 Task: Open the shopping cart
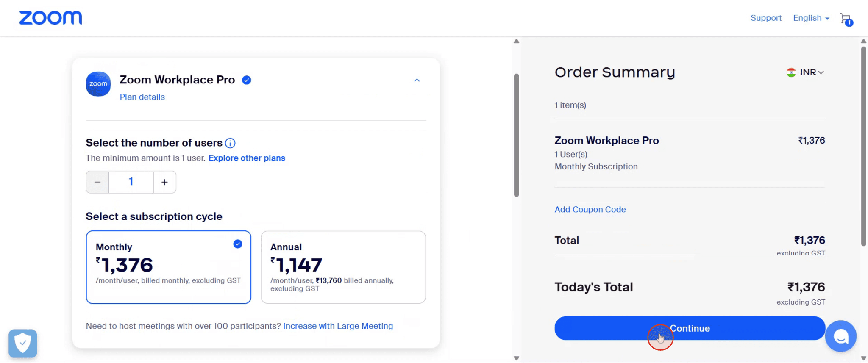[x=845, y=18]
